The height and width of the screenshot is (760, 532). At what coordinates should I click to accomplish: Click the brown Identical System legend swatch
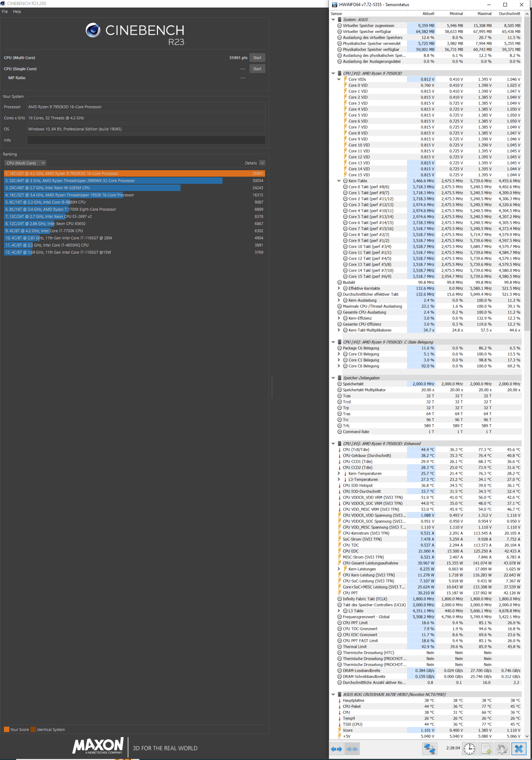(33, 729)
